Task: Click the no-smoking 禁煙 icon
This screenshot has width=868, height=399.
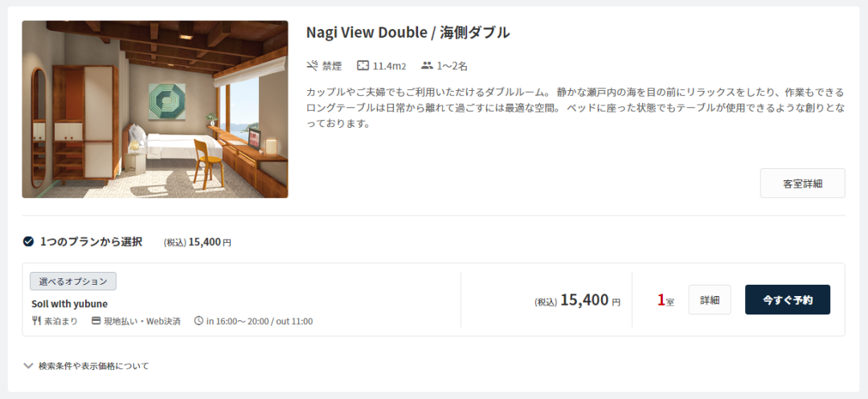Action: click(311, 66)
